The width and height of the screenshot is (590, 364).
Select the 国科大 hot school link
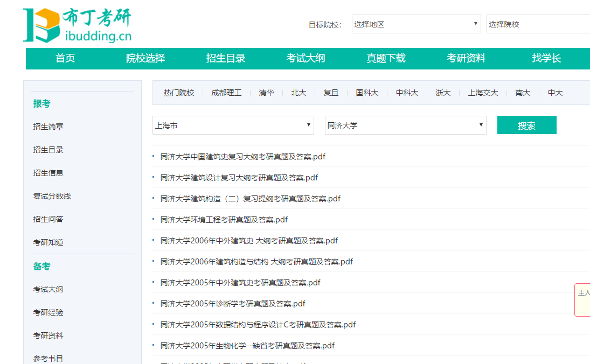click(367, 93)
